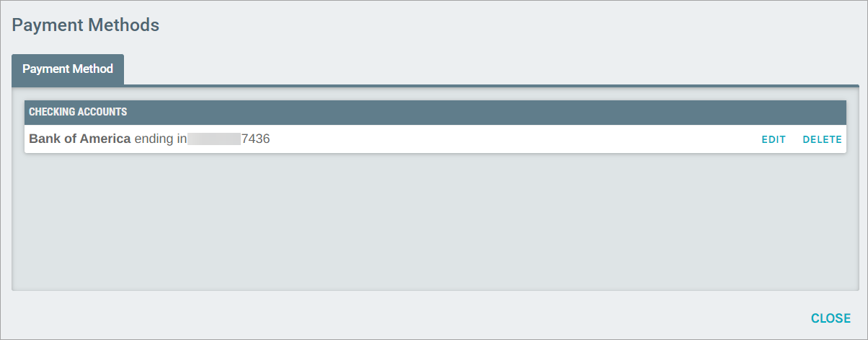This screenshot has height=340, width=868.
Task: Click the Payment Methods dialog title
Action: tap(86, 25)
